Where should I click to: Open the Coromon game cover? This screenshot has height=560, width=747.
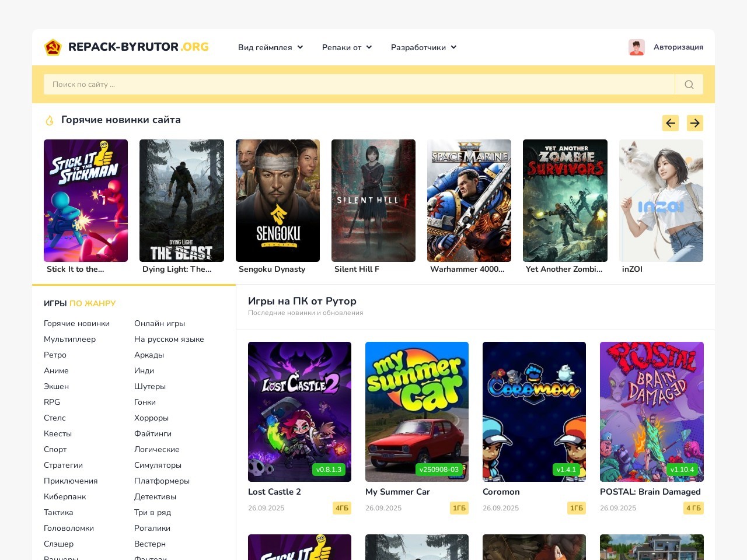pos(534,412)
